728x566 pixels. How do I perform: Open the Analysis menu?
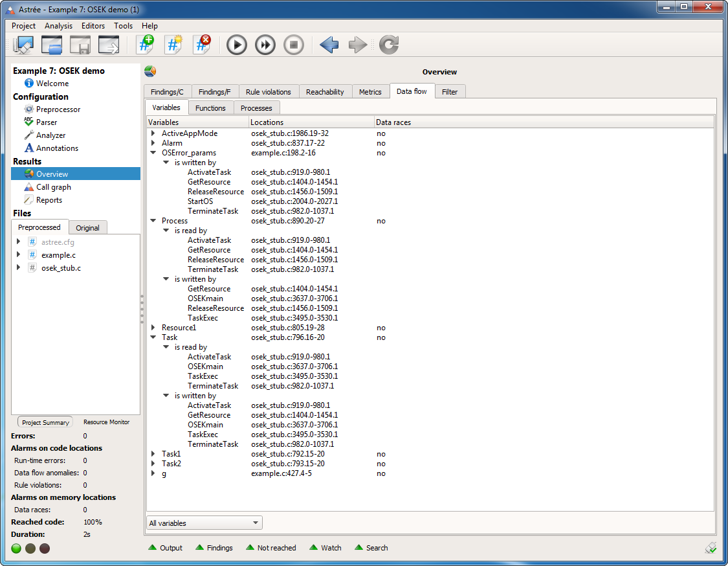point(58,26)
